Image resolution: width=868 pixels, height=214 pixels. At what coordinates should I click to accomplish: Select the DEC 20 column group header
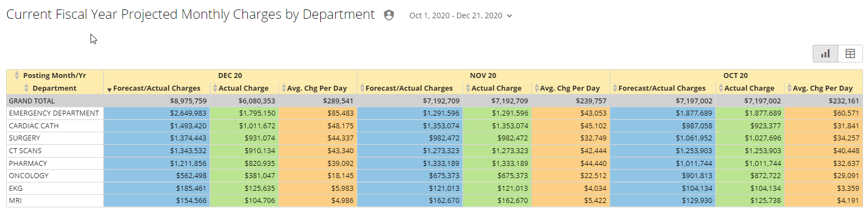tap(230, 75)
